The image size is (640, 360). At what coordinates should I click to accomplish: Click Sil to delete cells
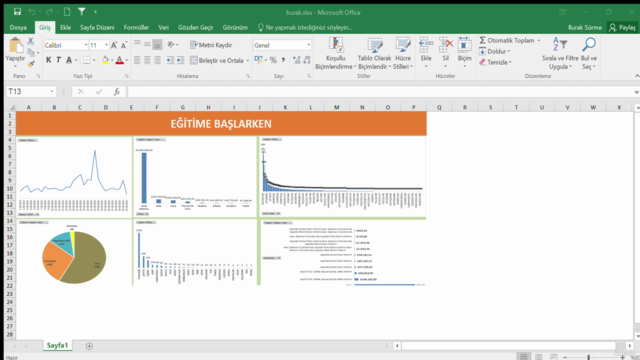coord(446,53)
